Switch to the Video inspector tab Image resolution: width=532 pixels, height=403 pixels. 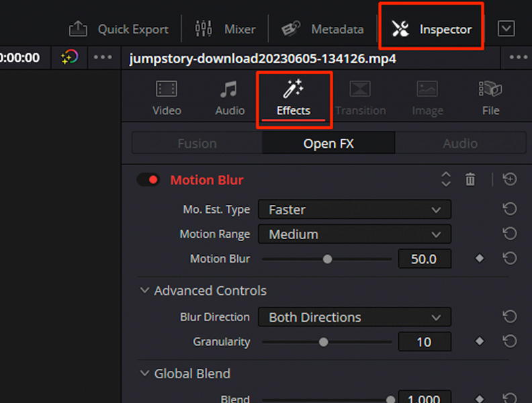pos(167,98)
